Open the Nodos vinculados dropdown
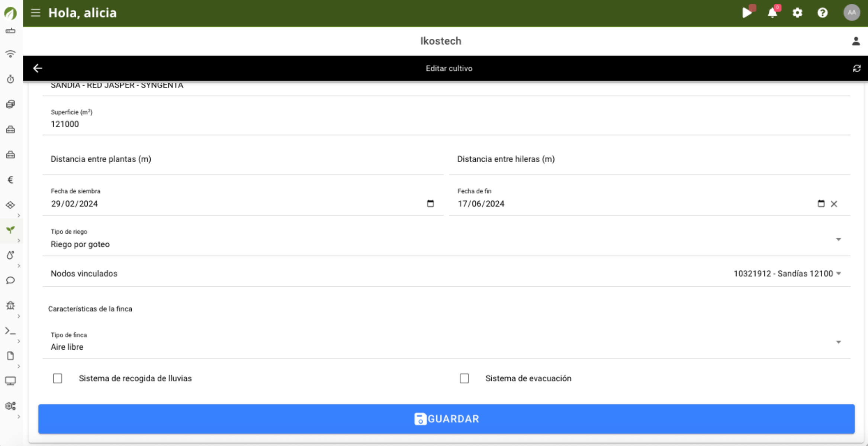The height and width of the screenshot is (446, 868). 838,274
